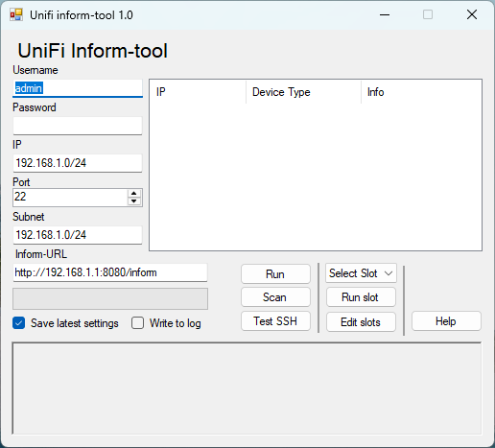
Task: Click the Run slot button
Action: point(361,297)
